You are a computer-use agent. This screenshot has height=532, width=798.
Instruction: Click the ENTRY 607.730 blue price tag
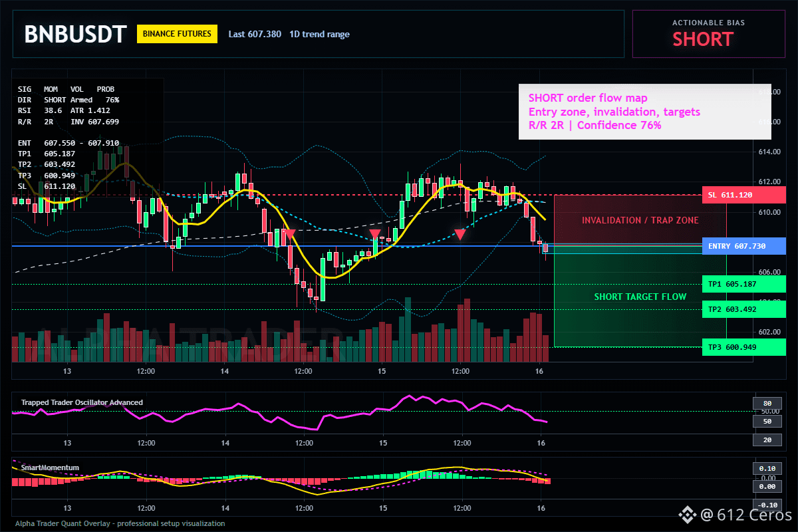(743, 246)
